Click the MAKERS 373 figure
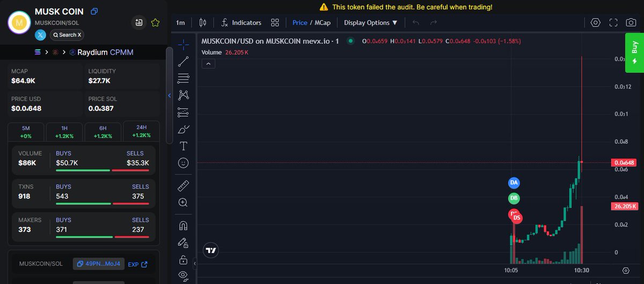This screenshot has height=284, width=644. (24, 229)
